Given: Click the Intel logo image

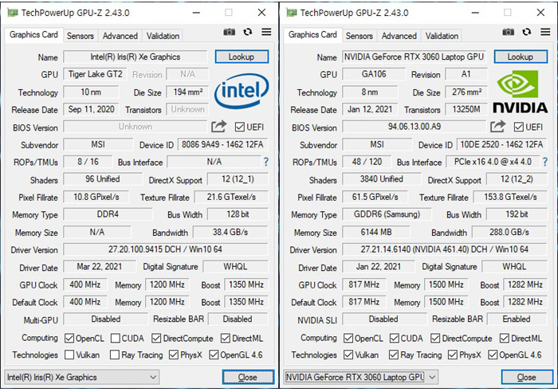Looking at the screenshot, I should (x=242, y=92).
